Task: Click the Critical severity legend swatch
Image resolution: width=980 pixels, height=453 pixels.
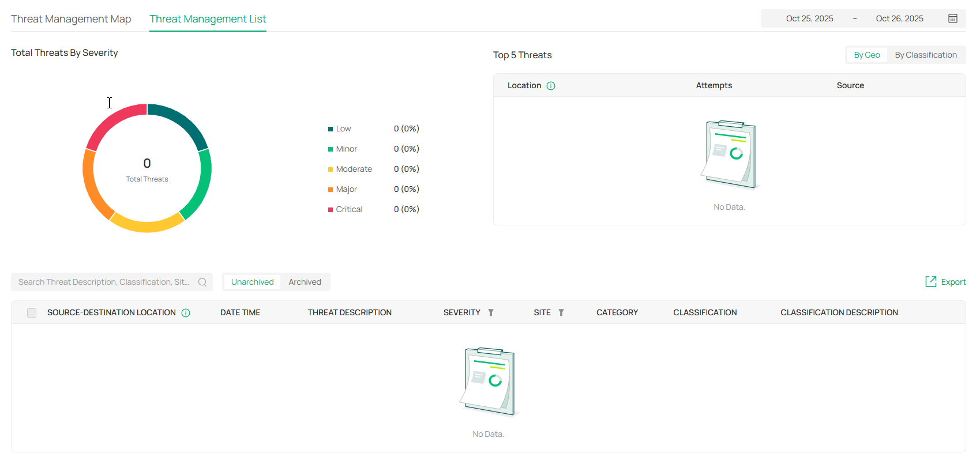Action: click(x=331, y=210)
